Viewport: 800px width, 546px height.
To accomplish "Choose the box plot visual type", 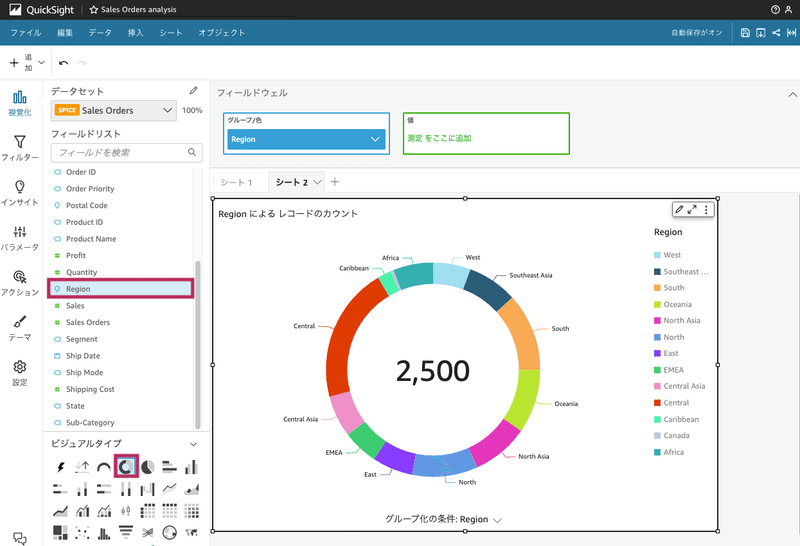I will point(126,511).
